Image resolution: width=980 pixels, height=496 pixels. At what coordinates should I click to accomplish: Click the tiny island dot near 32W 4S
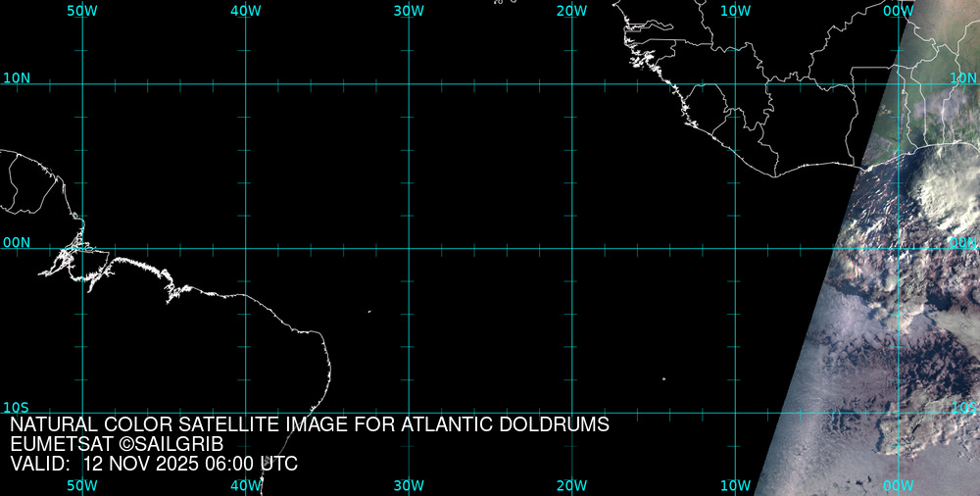(369, 312)
